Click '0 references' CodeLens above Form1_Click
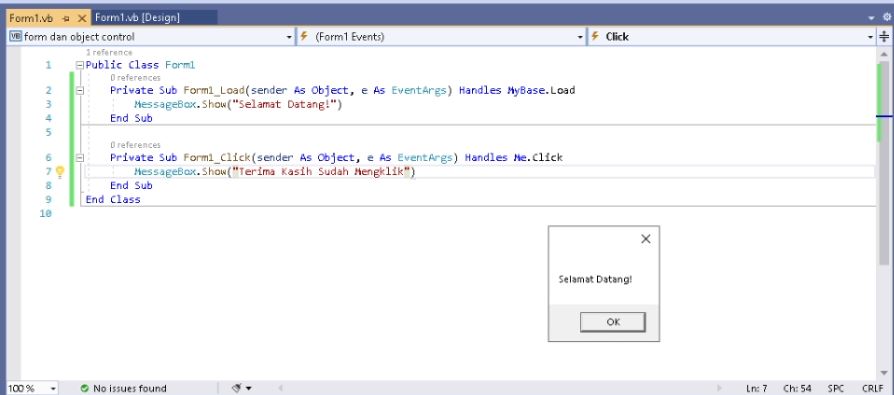894x395 pixels. point(135,145)
